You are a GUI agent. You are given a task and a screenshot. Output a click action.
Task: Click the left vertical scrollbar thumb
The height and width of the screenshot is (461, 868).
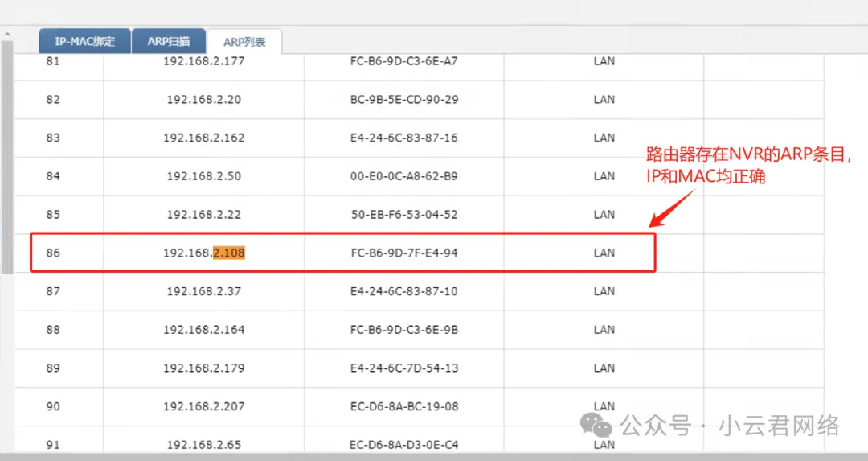click(x=6, y=153)
